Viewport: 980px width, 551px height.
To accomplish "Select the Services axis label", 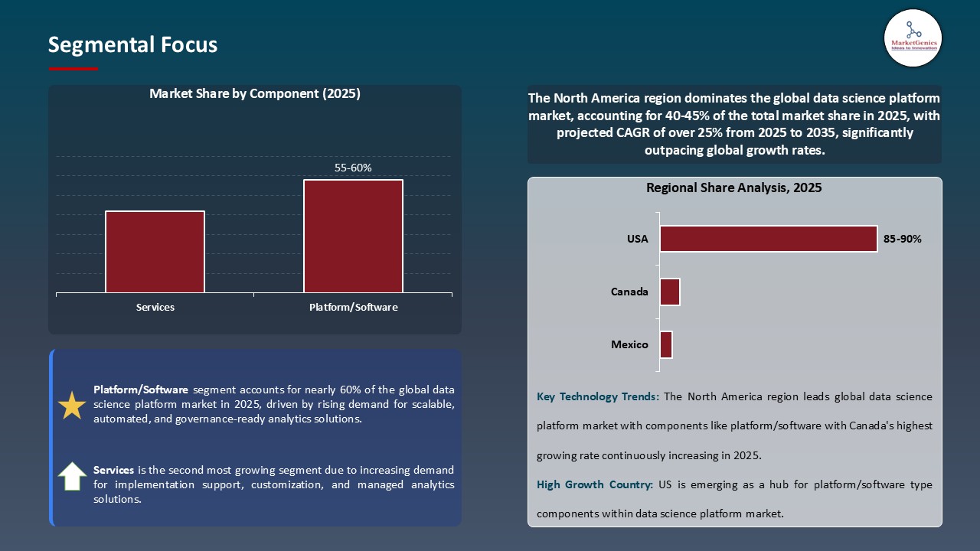I will [x=155, y=307].
